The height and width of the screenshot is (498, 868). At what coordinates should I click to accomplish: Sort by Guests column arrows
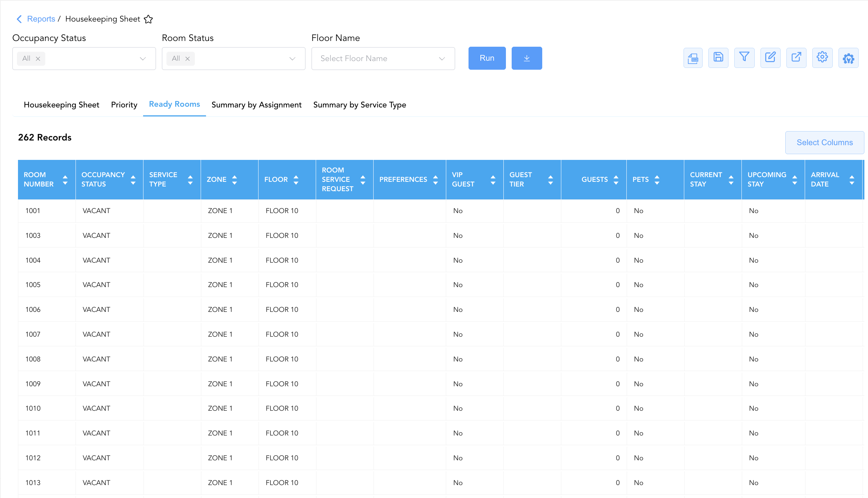click(616, 180)
